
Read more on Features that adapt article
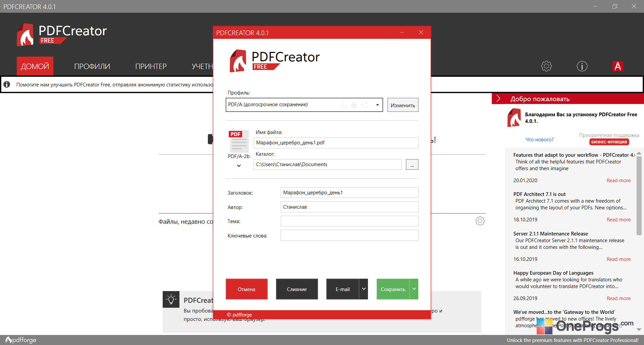[x=619, y=180]
